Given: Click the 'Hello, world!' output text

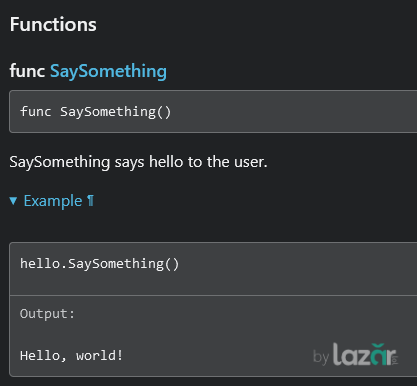Looking at the screenshot, I should point(71,355).
